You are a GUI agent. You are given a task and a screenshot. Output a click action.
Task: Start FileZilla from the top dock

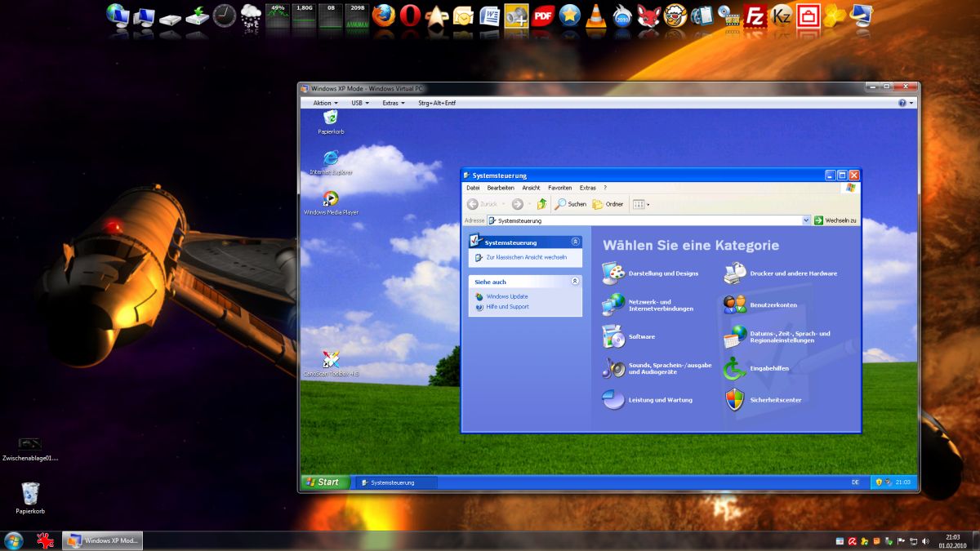[x=756, y=15]
